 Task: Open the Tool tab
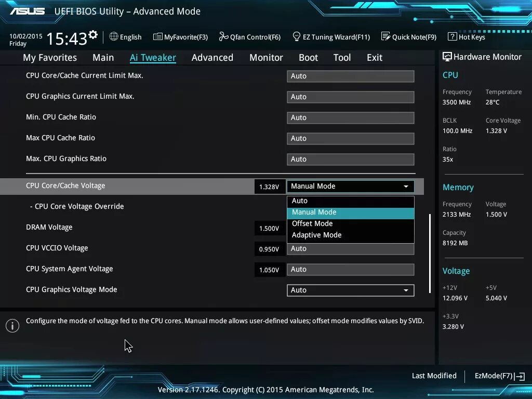click(342, 58)
